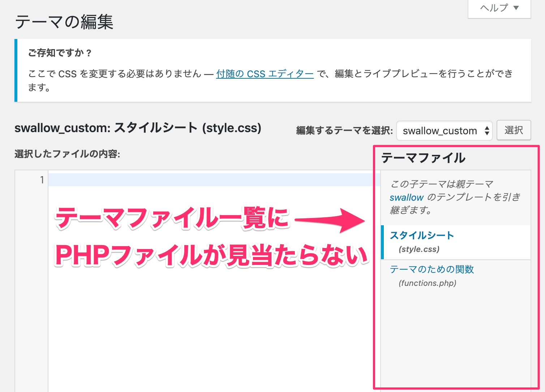
Task: Click the up-down arrows on theme selector
Action: point(487,131)
